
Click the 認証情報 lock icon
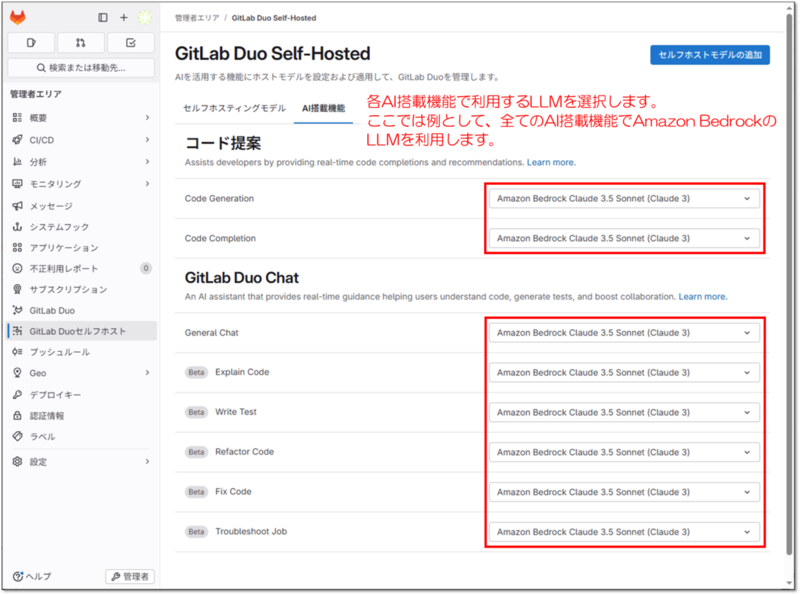pos(17,415)
